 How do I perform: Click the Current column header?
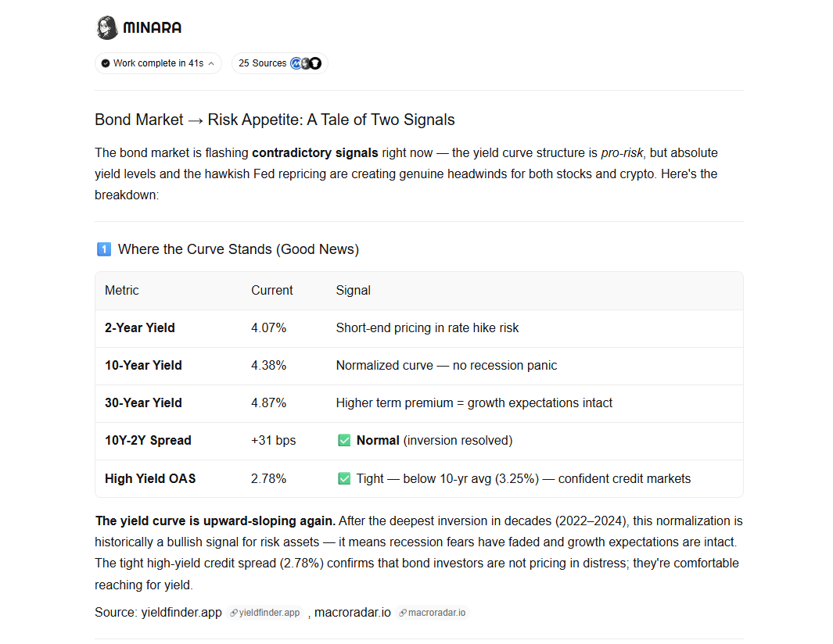(272, 291)
